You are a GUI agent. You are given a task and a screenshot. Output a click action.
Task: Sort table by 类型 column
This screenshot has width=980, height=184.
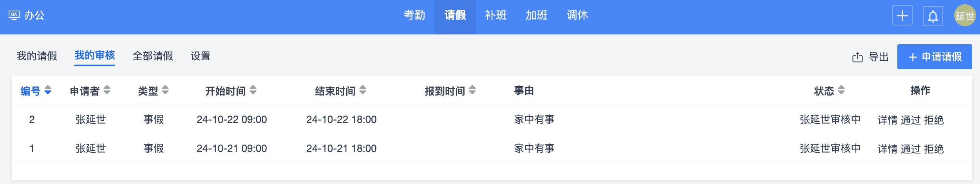click(x=165, y=90)
